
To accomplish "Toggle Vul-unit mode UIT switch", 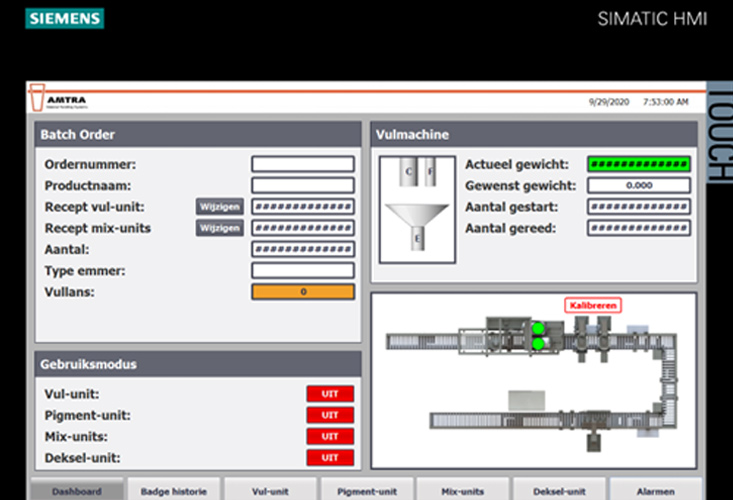I will 330,394.
